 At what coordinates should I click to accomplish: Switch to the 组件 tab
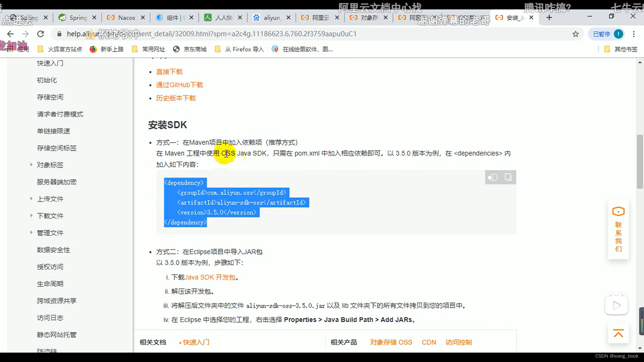tap(174, 17)
